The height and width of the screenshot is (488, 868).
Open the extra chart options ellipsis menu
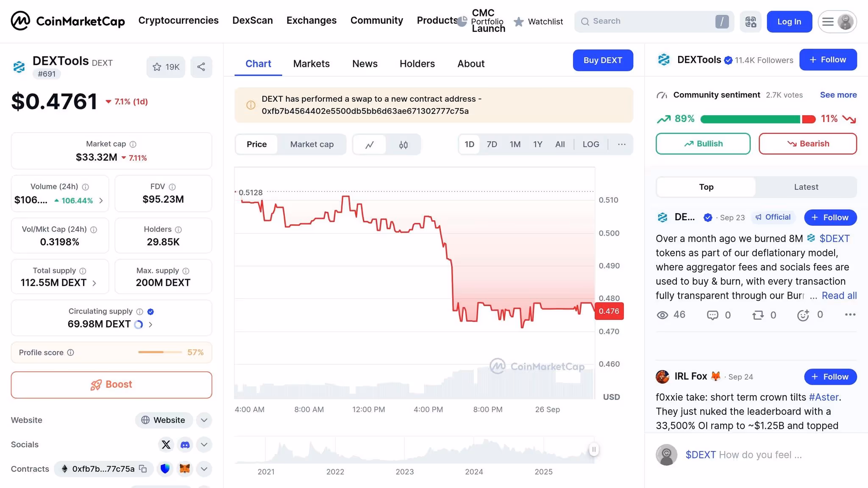621,144
